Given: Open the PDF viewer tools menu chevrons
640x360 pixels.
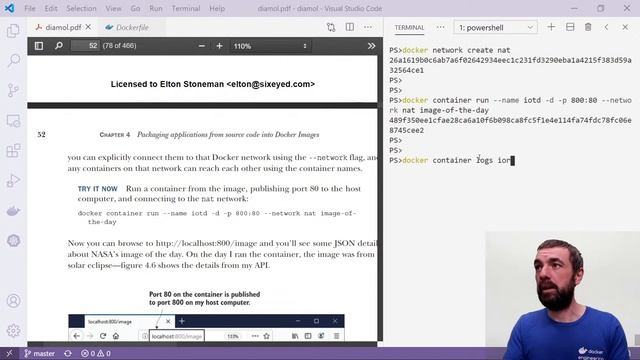Looking at the screenshot, I should pos(371,46).
